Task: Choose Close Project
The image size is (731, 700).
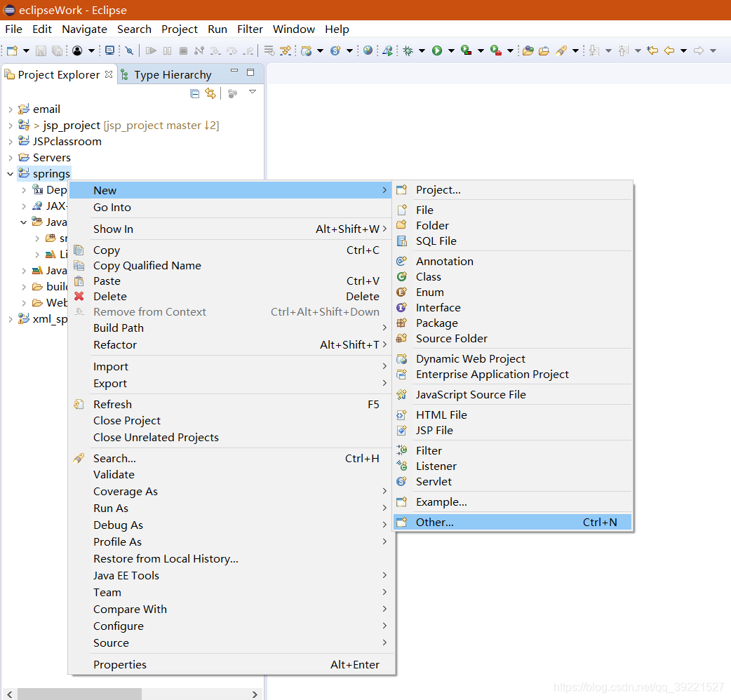Action: click(232, 420)
